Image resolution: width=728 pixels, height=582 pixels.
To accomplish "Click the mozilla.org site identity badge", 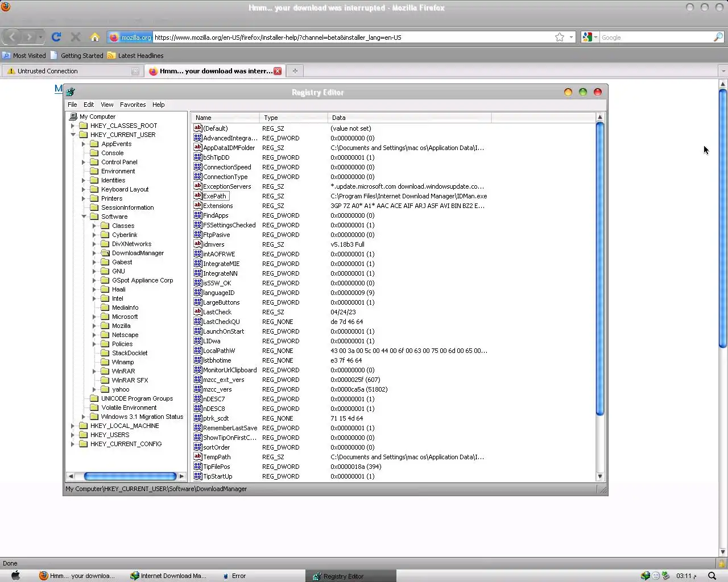I will [130, 37].
